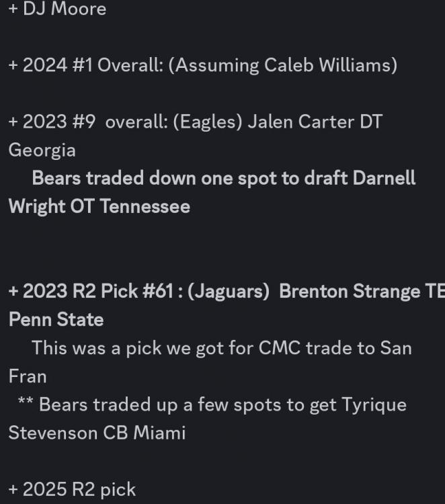Click the bold word "Tennessee"
The width and height of the screenshot is (445, 504).
click(x=145, y=206)
